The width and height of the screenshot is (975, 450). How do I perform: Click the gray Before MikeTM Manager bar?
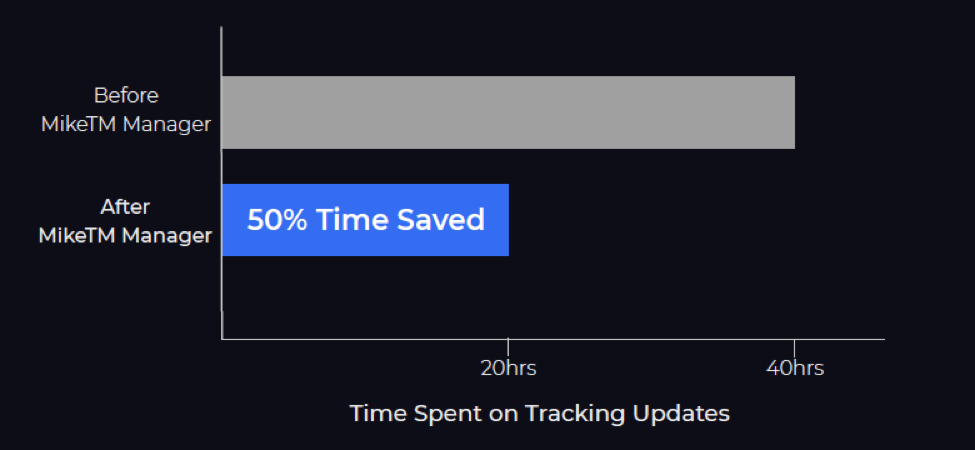click(508, 112)
